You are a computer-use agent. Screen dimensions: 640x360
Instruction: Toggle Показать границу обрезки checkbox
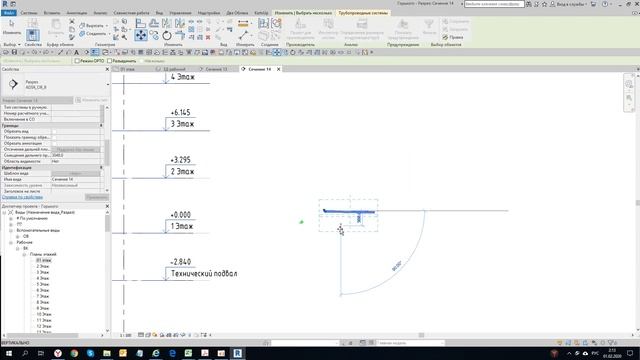point(54,138)
